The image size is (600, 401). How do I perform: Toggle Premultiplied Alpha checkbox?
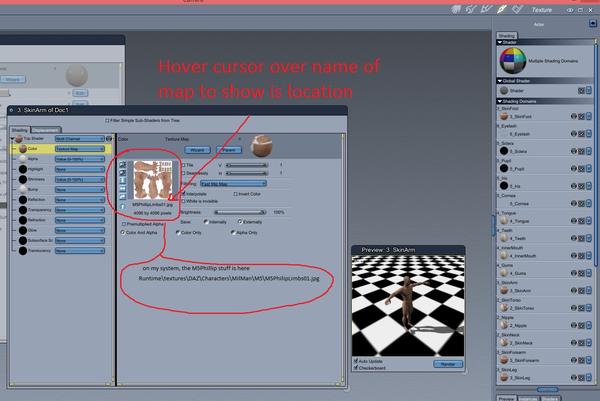124,224
